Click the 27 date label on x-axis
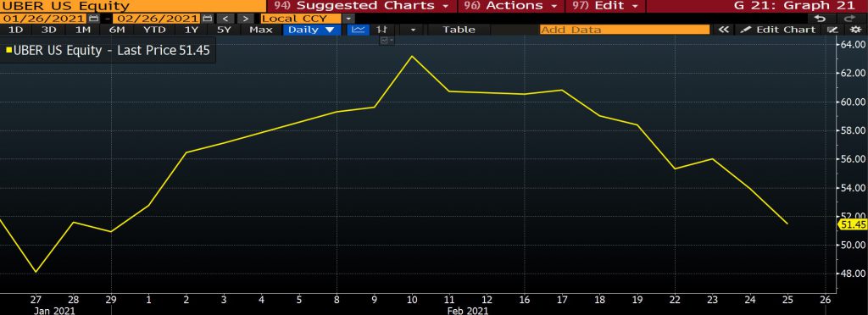The image size is (868, 315). click(x=36, y=301)
